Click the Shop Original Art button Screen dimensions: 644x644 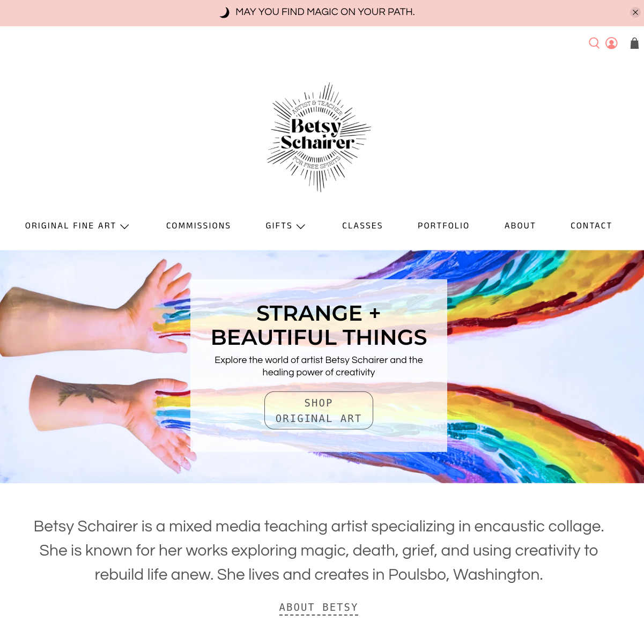pos(319,410)
